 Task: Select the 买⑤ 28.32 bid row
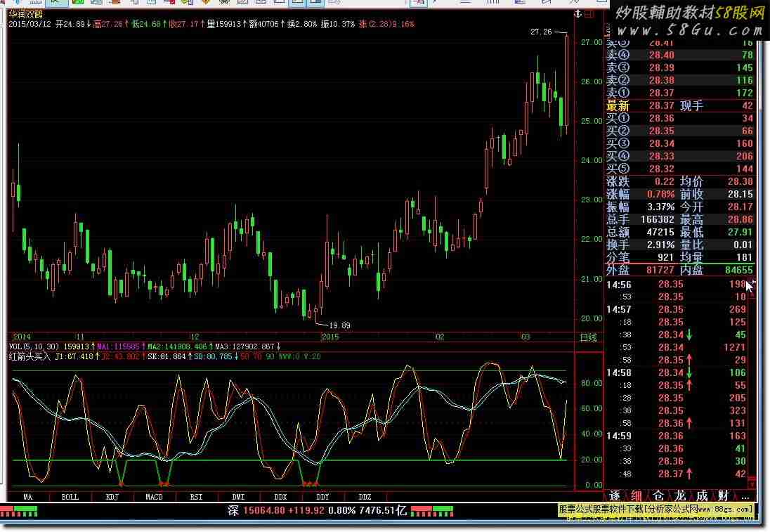point(679,169)
